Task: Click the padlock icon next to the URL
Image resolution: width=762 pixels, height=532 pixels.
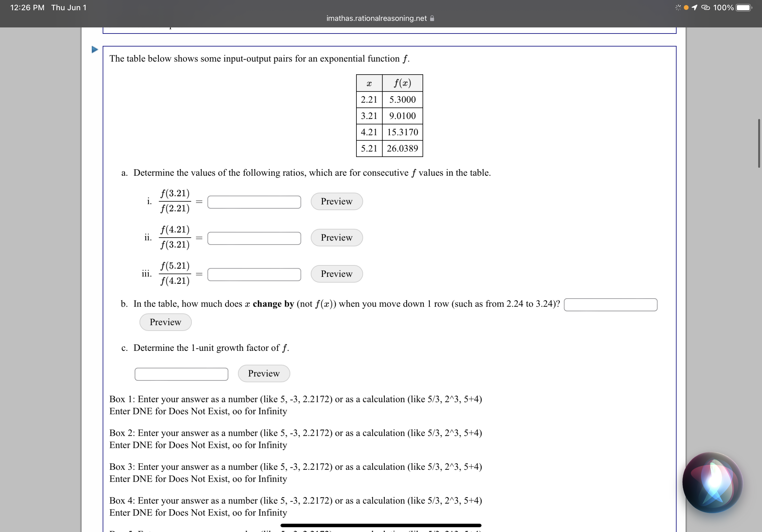Action: pyautogui.click(x=432, y=18)
